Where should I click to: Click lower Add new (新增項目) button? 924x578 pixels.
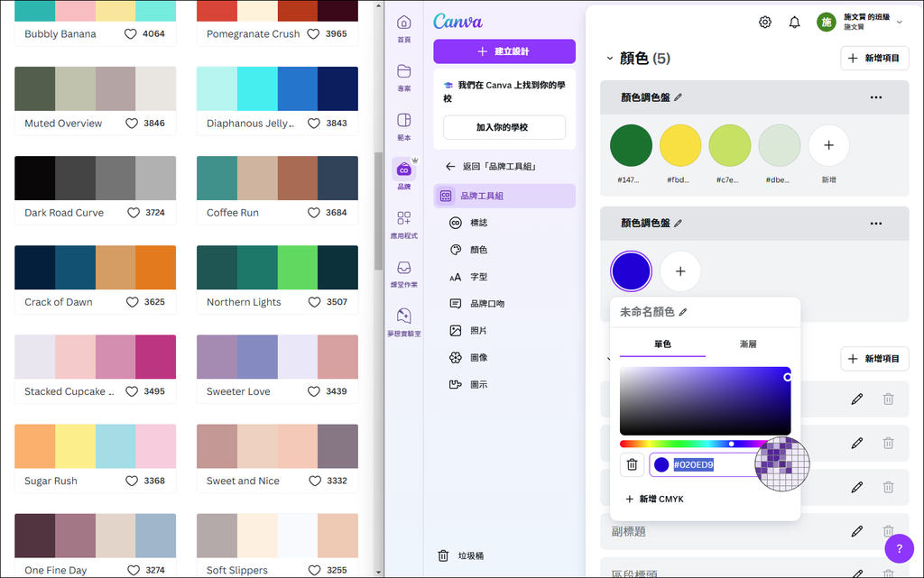tap(874, 359)
